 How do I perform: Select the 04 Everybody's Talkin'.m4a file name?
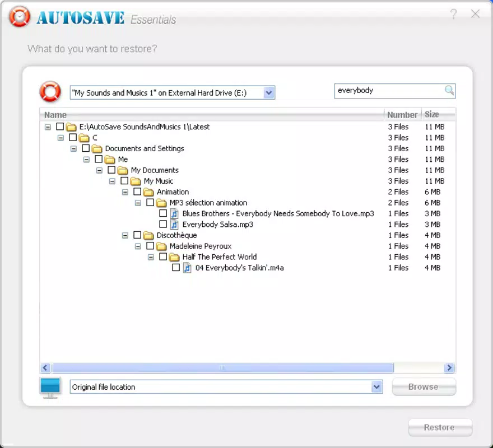click(x=240, y=268)
